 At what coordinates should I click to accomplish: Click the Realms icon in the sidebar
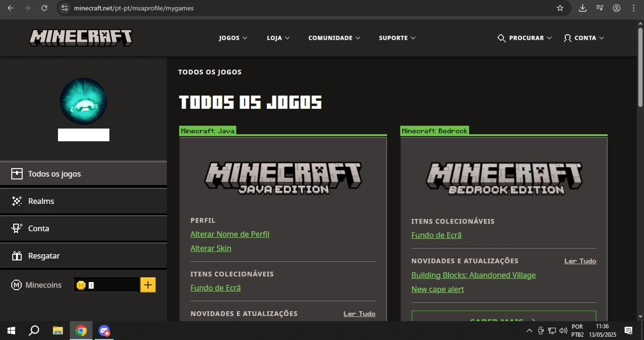click(x=17, y=201)
